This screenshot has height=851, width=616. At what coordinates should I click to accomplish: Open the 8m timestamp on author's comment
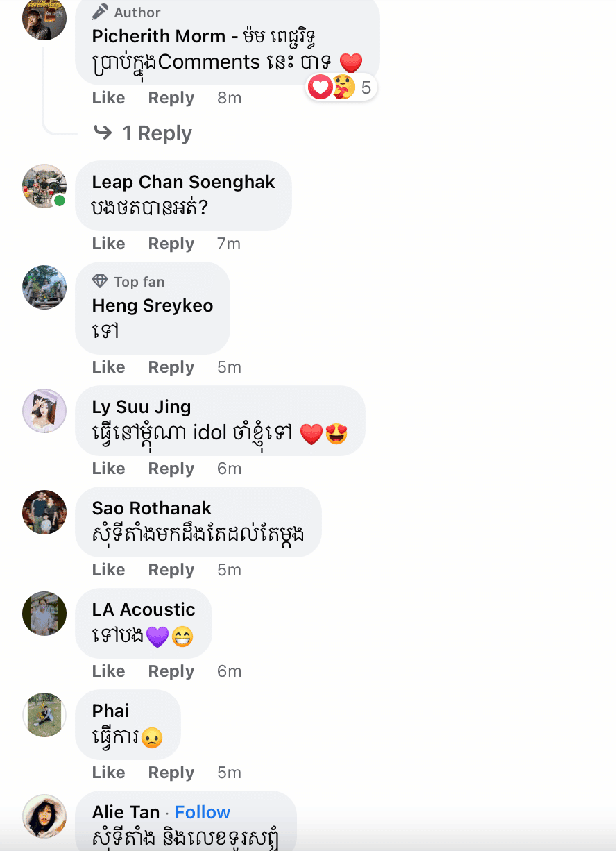[x=229, y=98]
